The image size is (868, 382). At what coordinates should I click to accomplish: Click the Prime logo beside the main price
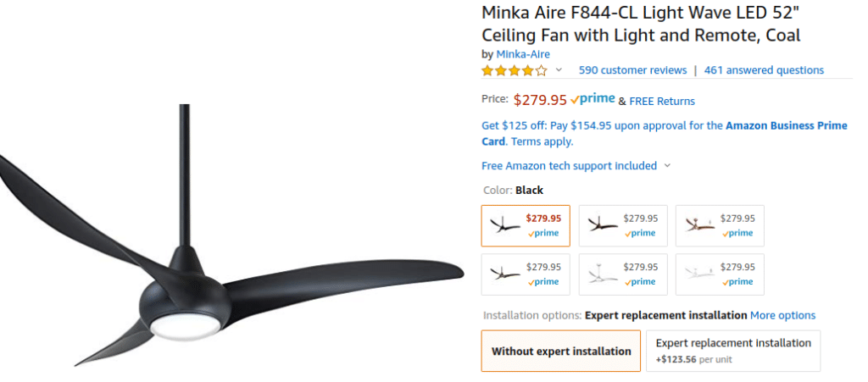click(x=593, y=99)
